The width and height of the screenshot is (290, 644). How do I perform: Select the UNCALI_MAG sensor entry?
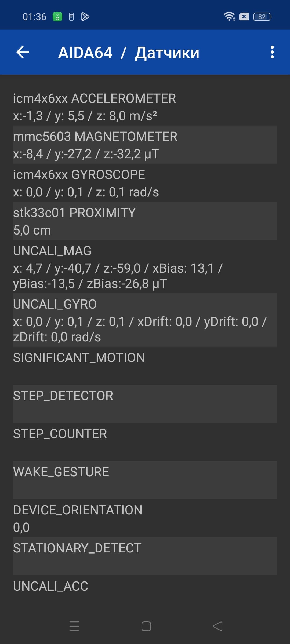(145, 267)
